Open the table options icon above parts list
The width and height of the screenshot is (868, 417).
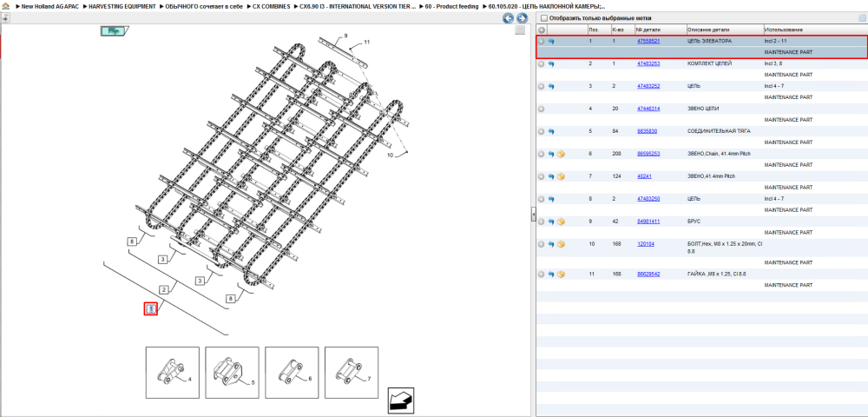point(861,17)
